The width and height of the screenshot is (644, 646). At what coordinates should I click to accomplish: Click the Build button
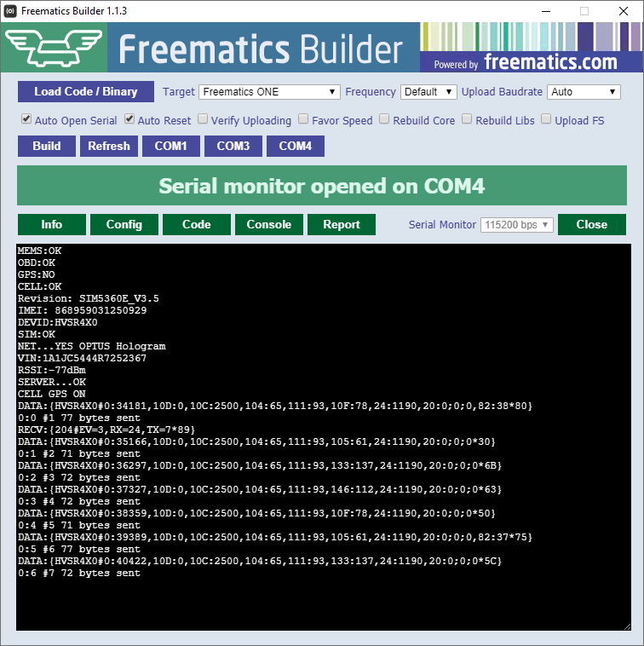click(x=47, y=147)
